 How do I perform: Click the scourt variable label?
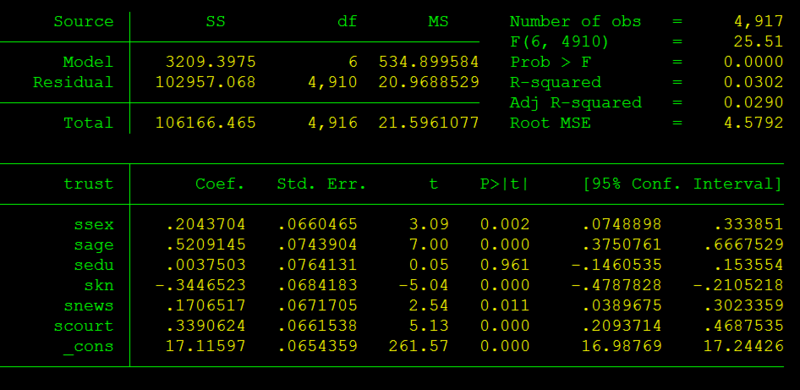pos(83,326)
